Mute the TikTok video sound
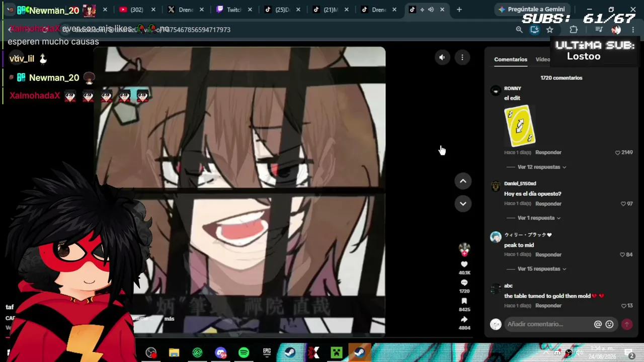The width and height of the screenshot is (644, 362). 442,57
